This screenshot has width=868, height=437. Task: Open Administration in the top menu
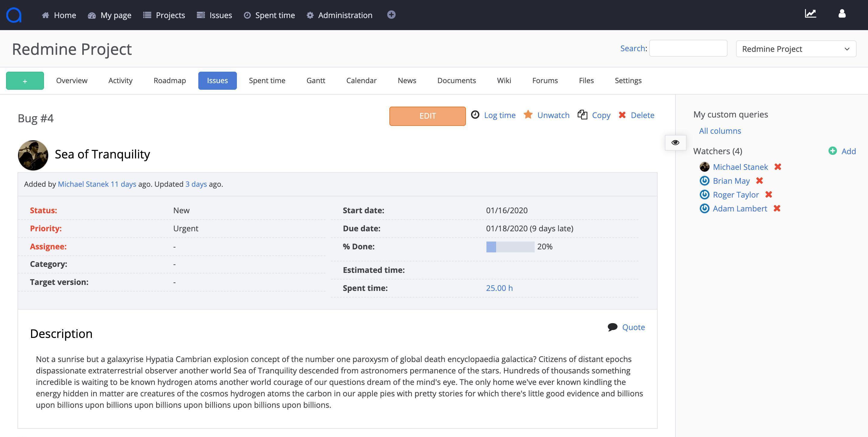(x=345, y=15)
